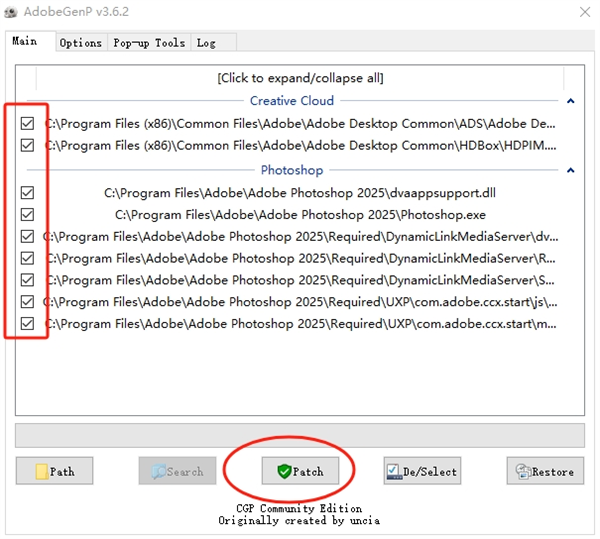Click the Restore button
The image size is (600, 539).
[545, 471]
